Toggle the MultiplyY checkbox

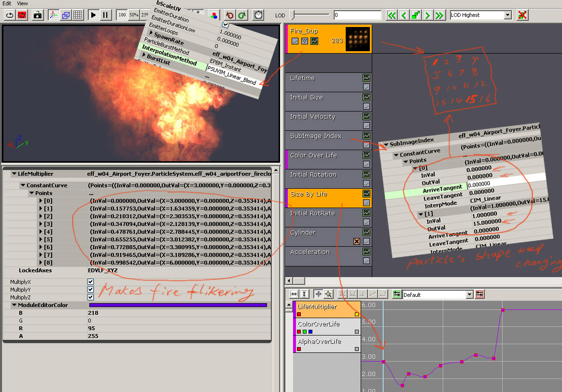click(x=91, y=290)
